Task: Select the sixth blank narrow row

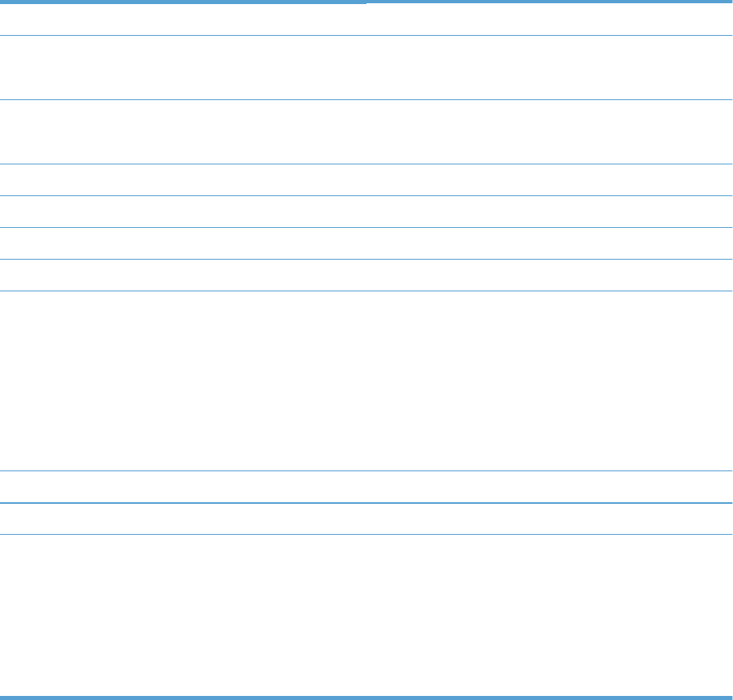Action: [366, 243]
